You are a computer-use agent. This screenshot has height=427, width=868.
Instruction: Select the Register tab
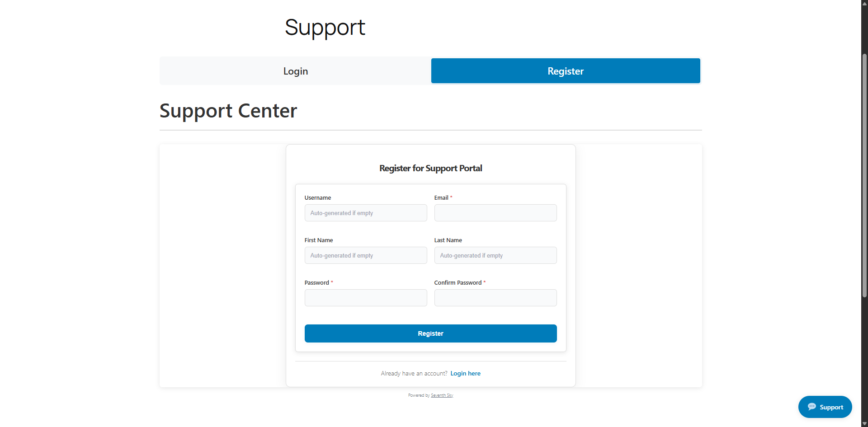pyautogui.click(x=565, y=71)
